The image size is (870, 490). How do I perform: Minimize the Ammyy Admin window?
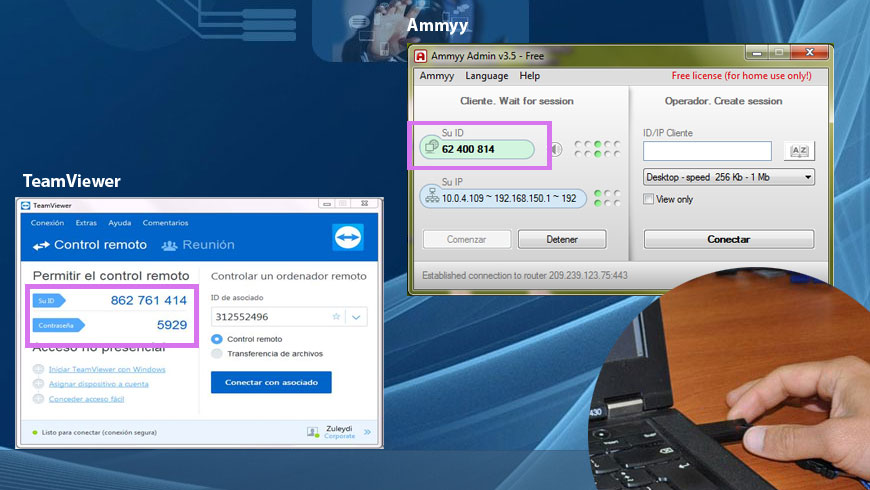[756, 52]
